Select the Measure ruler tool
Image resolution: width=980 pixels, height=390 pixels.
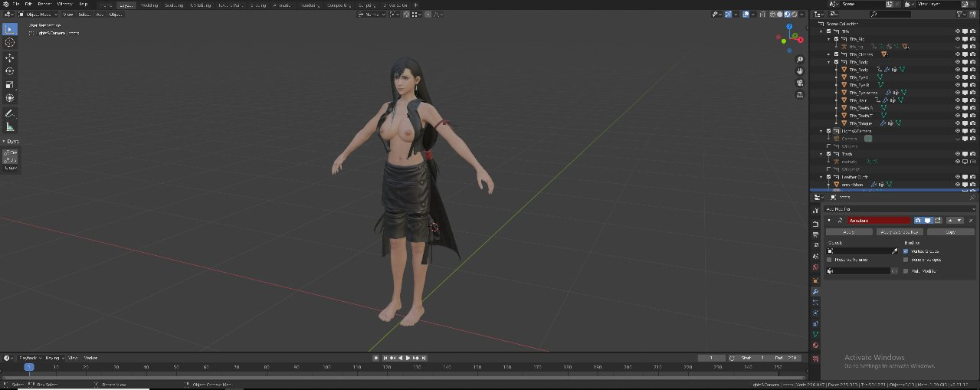coord(10,127)
